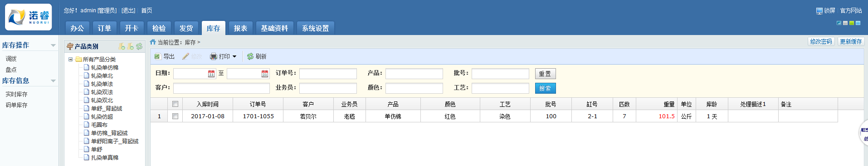
Task: Collapse the 所有产品分类 tree node
Action: pyautogui.click(x=71, y=59)
